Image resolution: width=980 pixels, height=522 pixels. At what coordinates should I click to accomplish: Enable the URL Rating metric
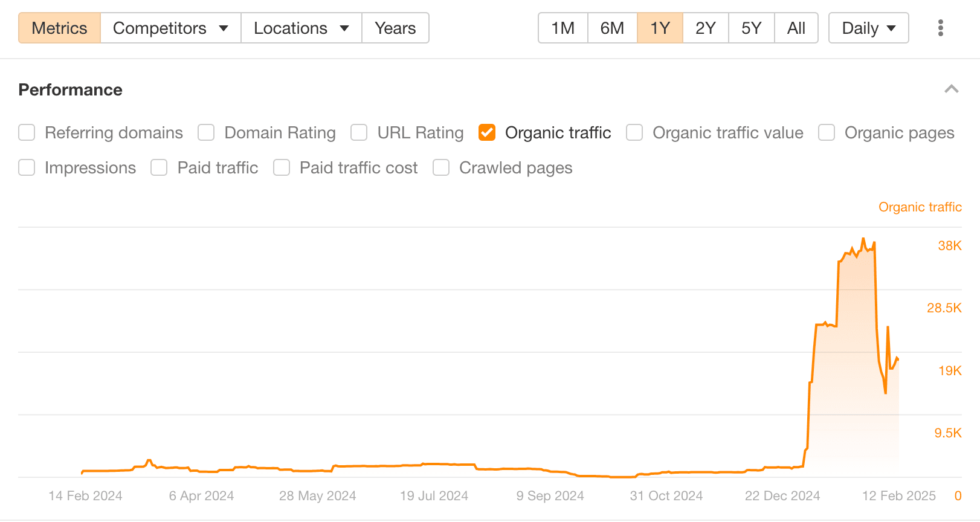[359, 132]
